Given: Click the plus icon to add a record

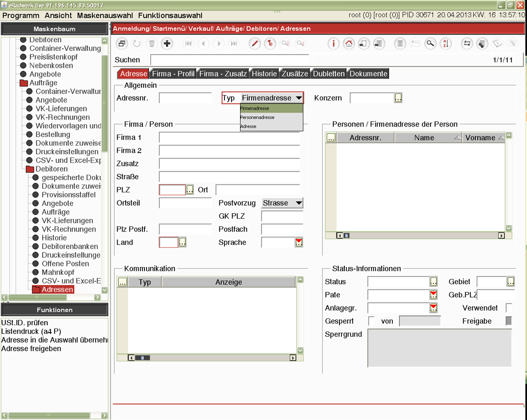Looking at the screenshot, I should [167, 43].
